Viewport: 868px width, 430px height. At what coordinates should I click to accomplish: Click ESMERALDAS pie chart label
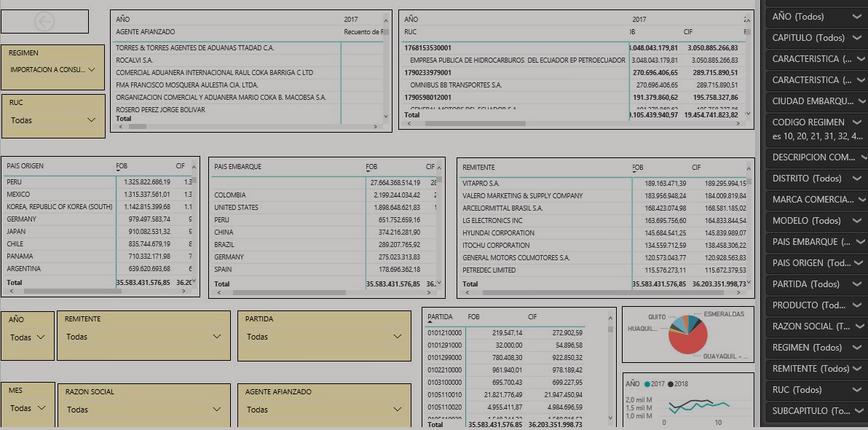pos(724,313)
